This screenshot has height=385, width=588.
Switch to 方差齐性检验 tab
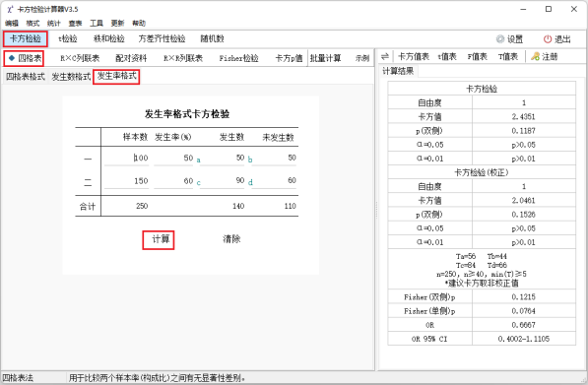pyautogui.click(x=162, y=38)
